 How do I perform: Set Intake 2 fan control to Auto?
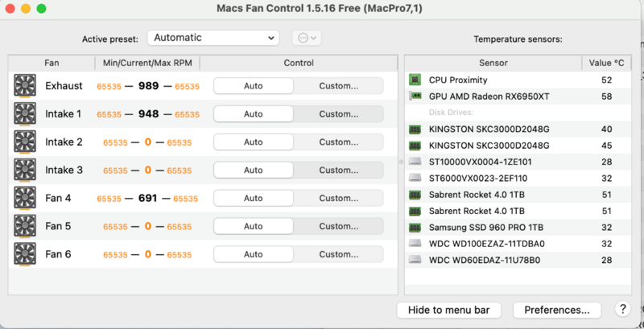253,142
